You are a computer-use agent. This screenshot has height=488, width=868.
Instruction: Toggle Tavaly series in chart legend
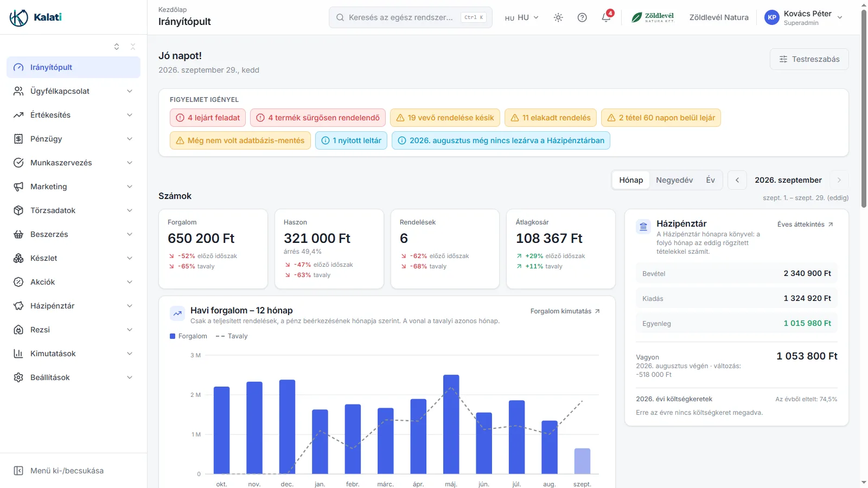pyautogui.click(x=232, y=336)
